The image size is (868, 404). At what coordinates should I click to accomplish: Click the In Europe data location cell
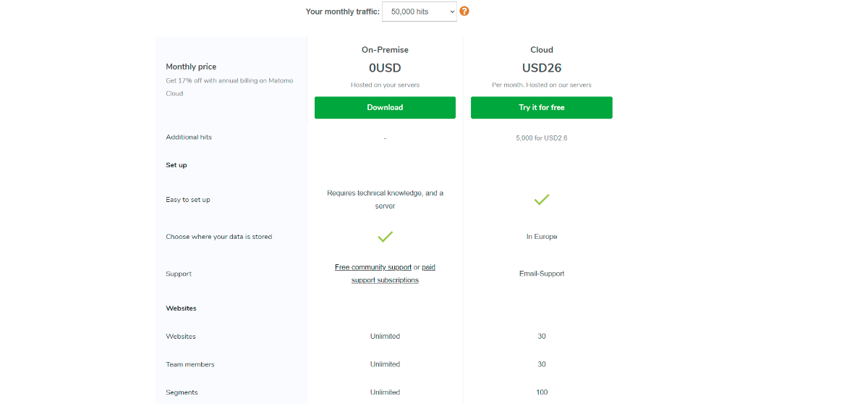point(542,237)
